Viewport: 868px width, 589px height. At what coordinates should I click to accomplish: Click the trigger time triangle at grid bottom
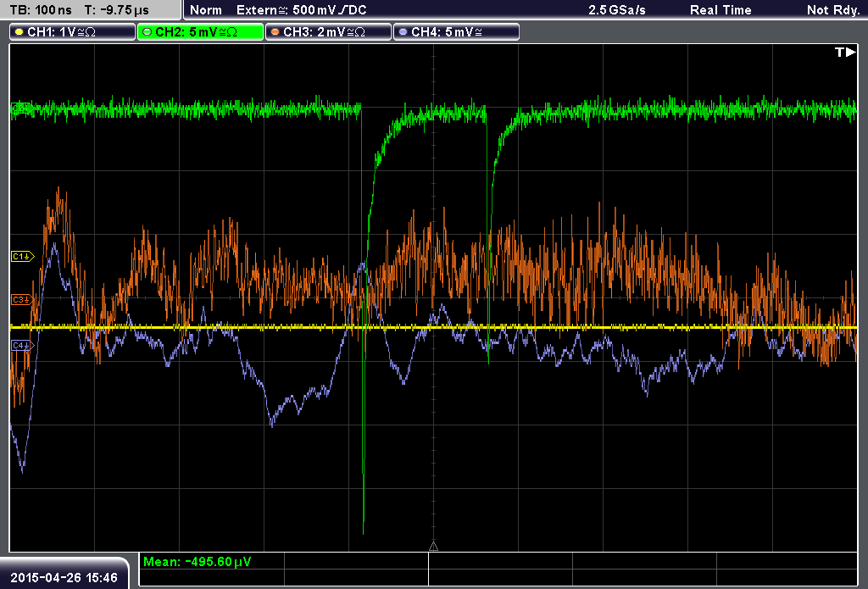coord(433,547)
